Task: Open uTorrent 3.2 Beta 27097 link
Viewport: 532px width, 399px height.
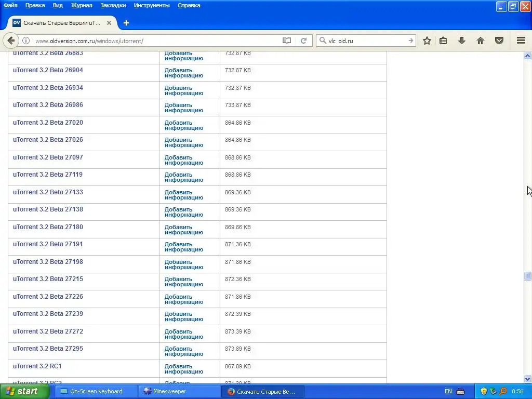Action: click(48, 157)
